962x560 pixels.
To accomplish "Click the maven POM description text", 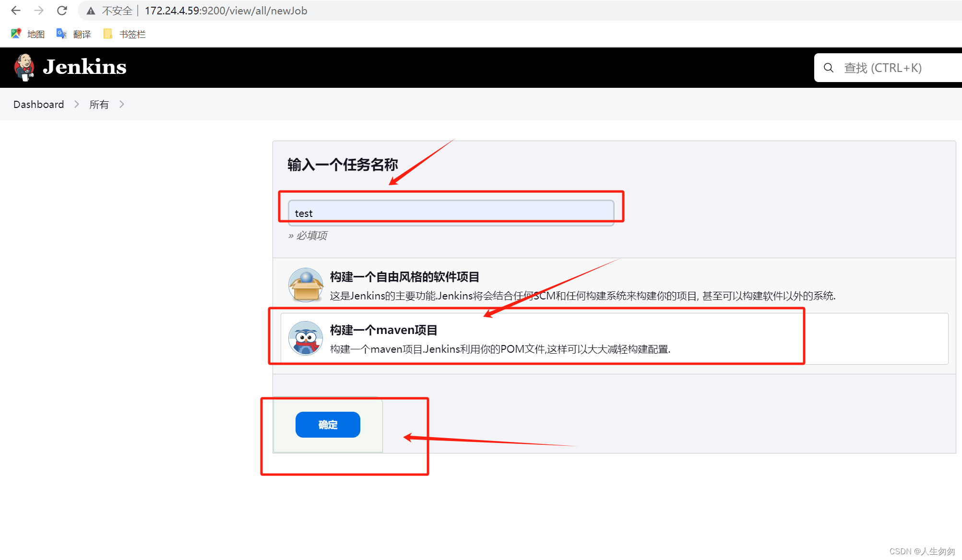I will coord(500,349).
